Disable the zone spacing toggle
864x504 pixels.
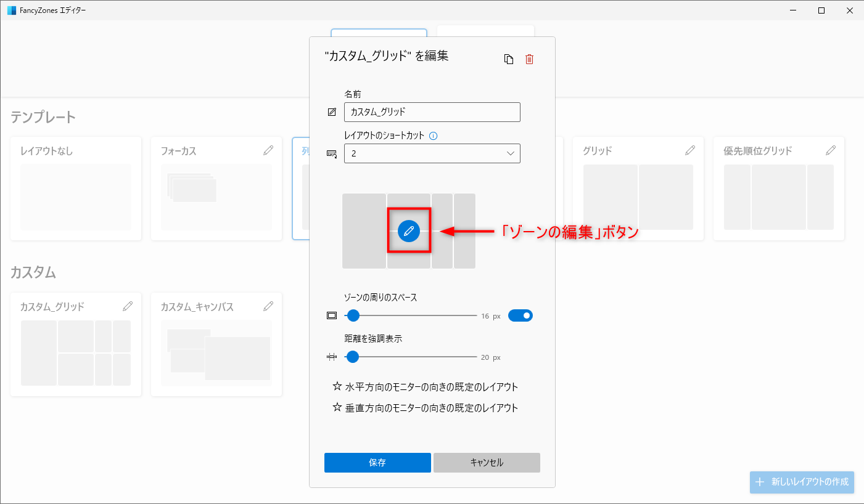coord(520,315)
